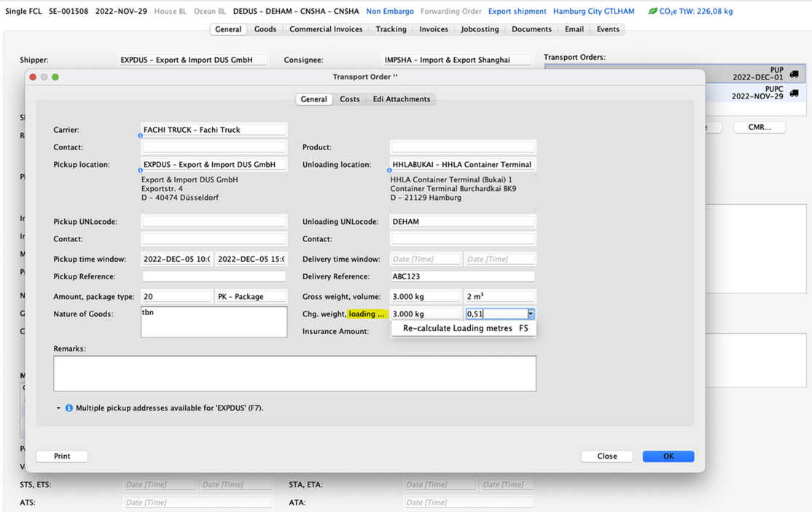Confirm with the OK button
Screen dimensions: 812x512
pos(668,456)
